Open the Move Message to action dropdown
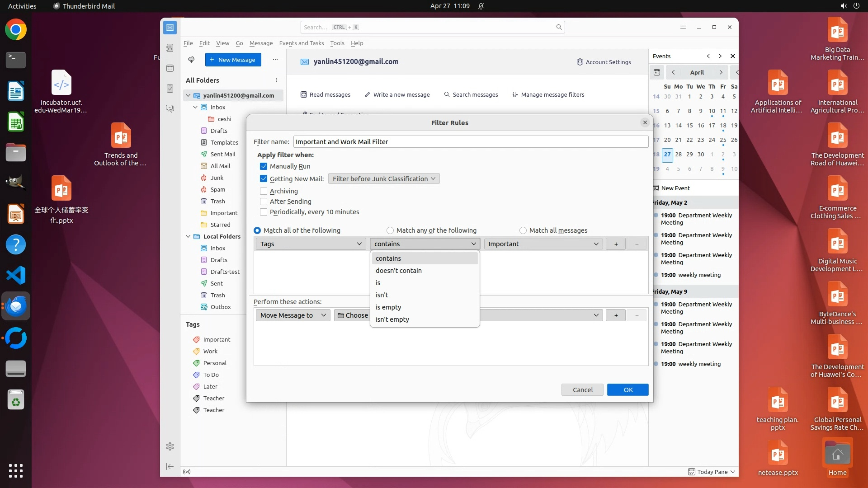The height and width of the screenshot is (488, 868). (x=292, y=315)
